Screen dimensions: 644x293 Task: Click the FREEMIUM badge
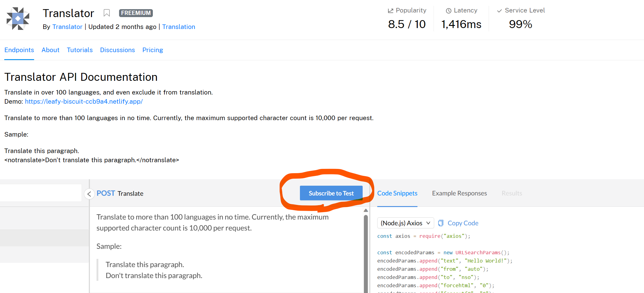(x=136, y=13)
